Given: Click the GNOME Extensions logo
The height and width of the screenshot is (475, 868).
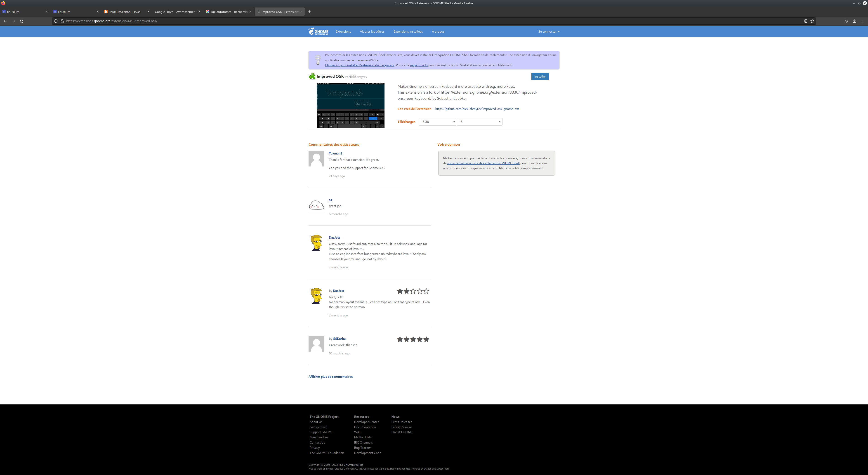Looking at the screenshot, I should [318, 31].
